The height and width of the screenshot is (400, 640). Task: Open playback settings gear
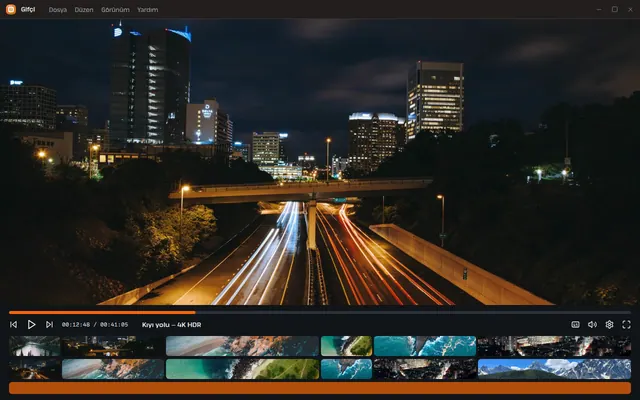(609, 324)
